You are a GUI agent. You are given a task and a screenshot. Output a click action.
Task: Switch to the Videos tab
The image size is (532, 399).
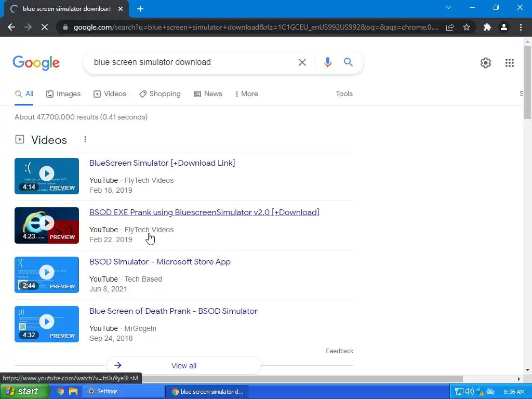[x=110, y=94]
